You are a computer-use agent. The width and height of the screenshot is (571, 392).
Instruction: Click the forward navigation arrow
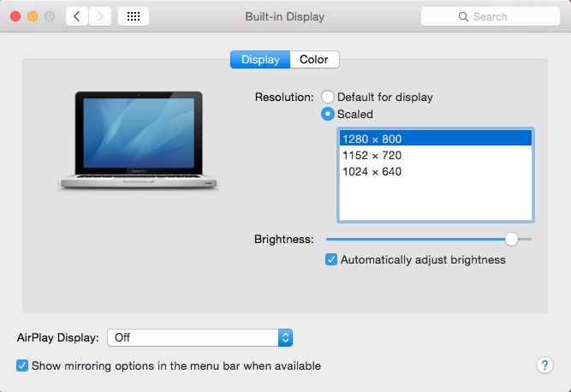100,16
